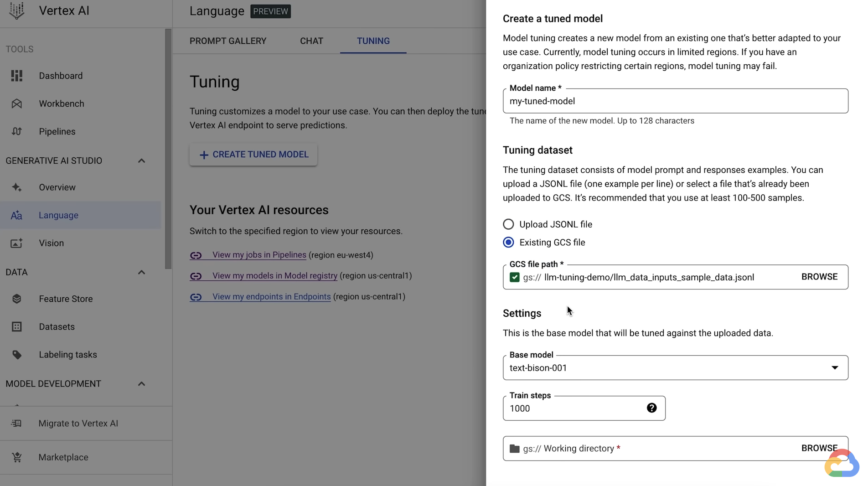Click link icon beside endpoints in Endpoints
The height and width of the screenshot is (486, 868).
pos(196,297)
